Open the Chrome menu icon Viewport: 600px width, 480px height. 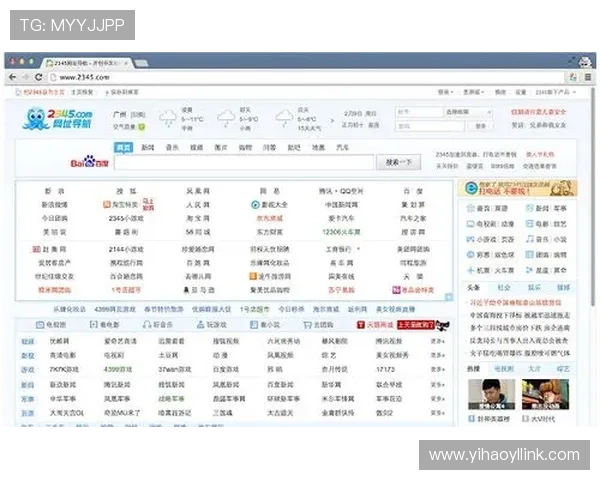588,77
